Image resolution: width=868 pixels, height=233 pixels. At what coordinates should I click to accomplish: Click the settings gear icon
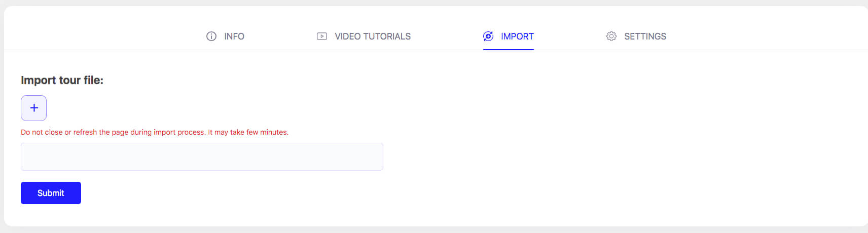pos(611,36)
